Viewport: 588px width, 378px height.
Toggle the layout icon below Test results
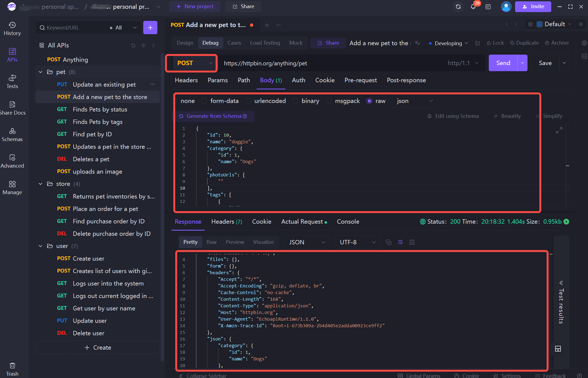pyautogui.click(x=558, y=349)
